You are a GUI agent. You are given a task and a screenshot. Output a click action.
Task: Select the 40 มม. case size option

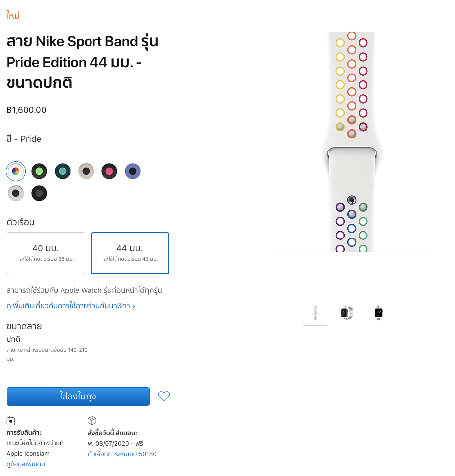[x=46, y=253]
